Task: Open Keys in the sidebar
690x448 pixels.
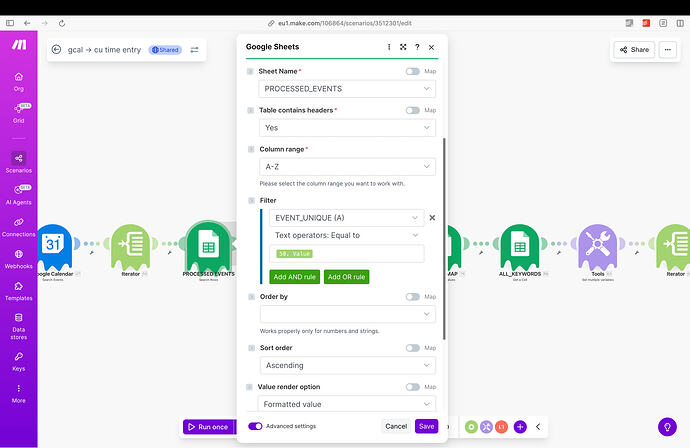Action: click(x=18, y=361)
